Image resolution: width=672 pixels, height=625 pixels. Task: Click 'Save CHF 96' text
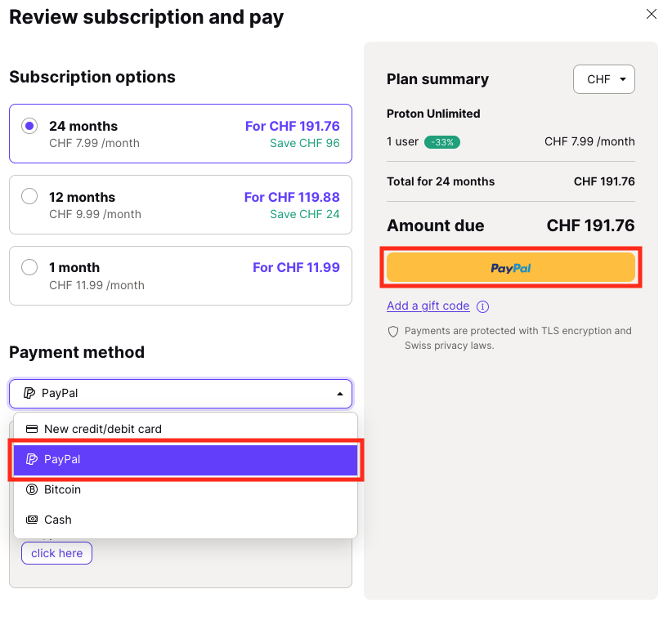click(x=305, y=143)
